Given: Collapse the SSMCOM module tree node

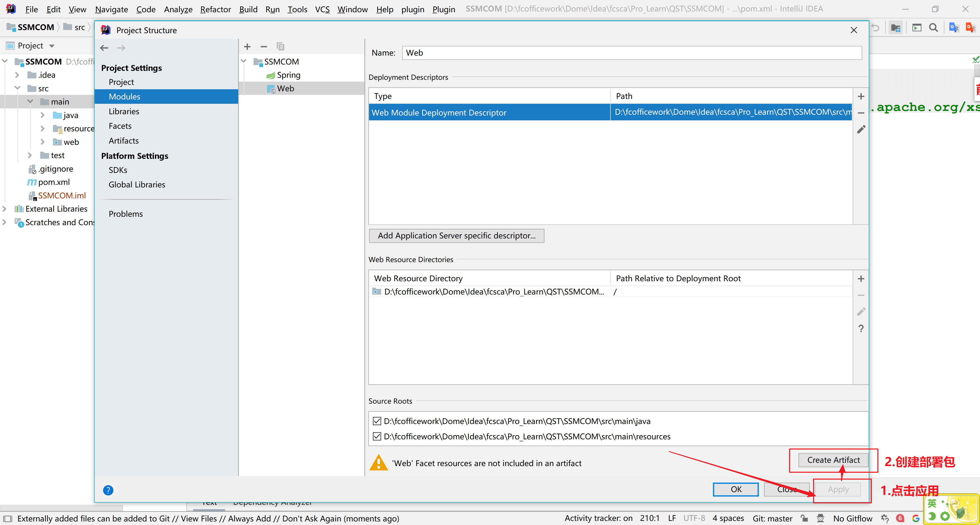Looking at the screenshot, I should click(244, 62).
